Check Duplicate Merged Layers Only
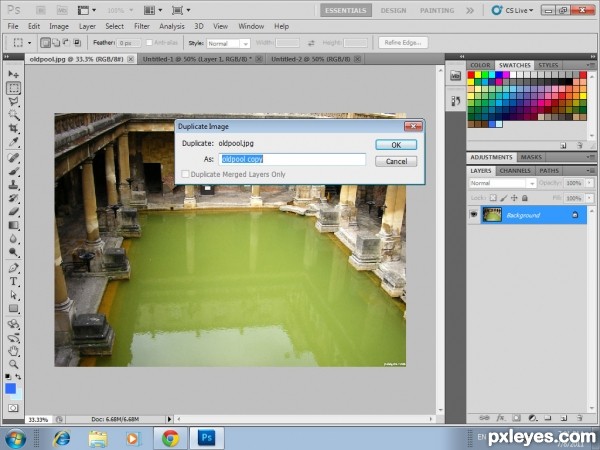Viewport: 600px width, 450px height. click(185, 174)
